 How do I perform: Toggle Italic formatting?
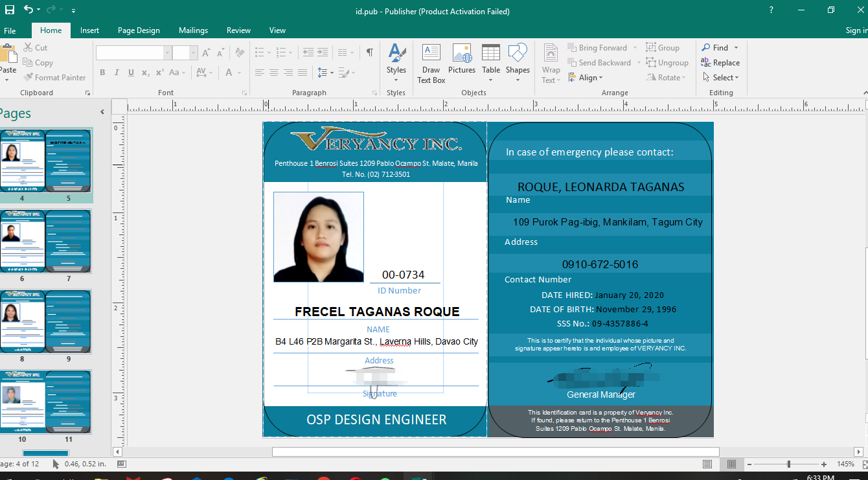[117, 73]
